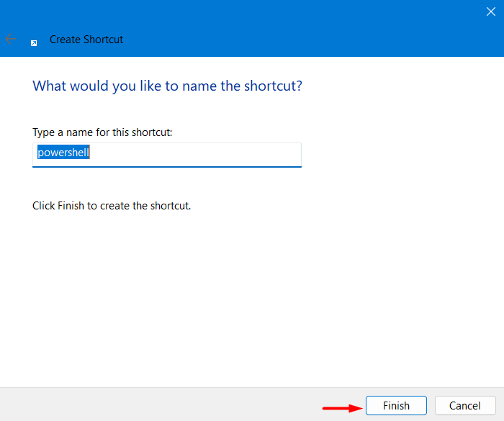Click the shortcut icon beside the Create Shortcut title
Screen dimensions: 504x421
point(34,43)
